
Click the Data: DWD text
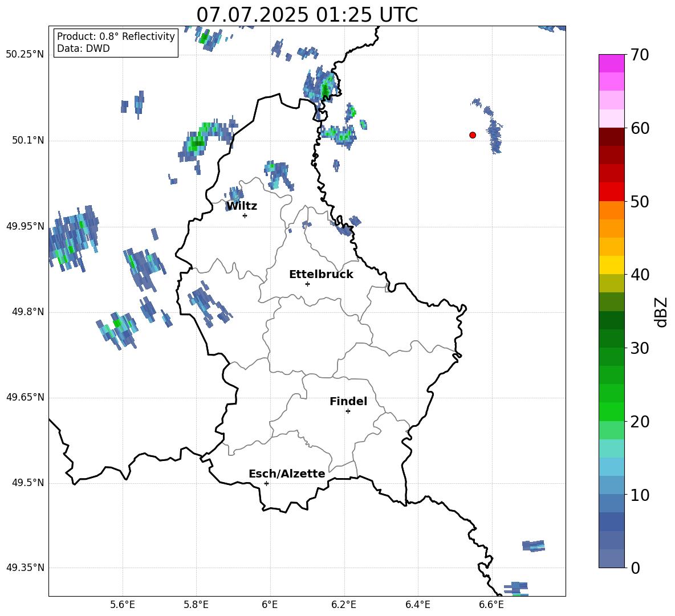[83, 48]
